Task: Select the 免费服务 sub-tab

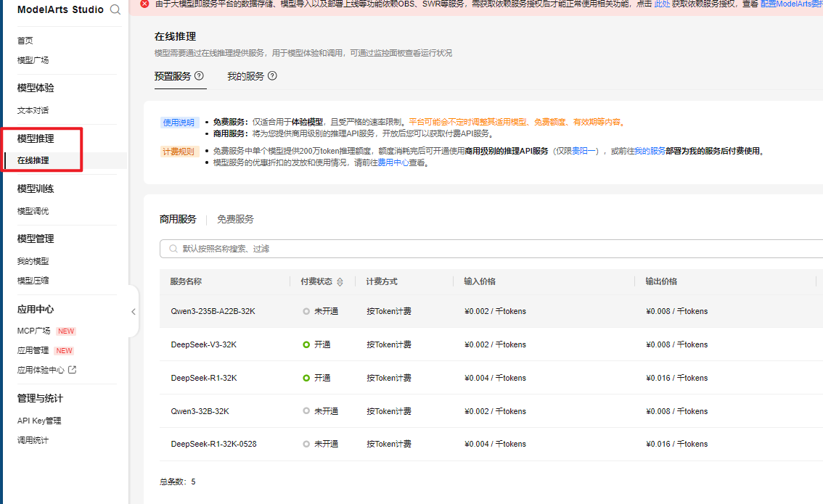Action: 235,219
